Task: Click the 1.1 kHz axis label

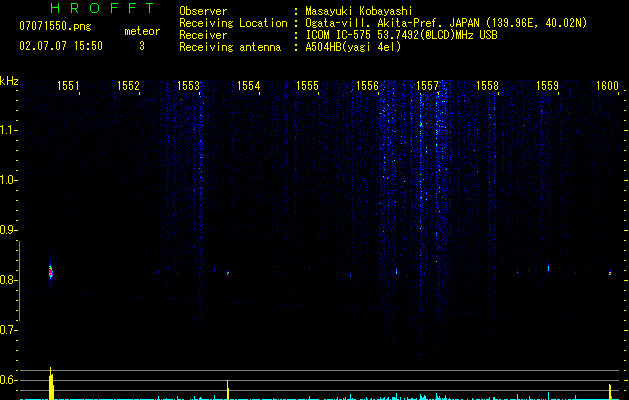Action: (x=8, y=130)
